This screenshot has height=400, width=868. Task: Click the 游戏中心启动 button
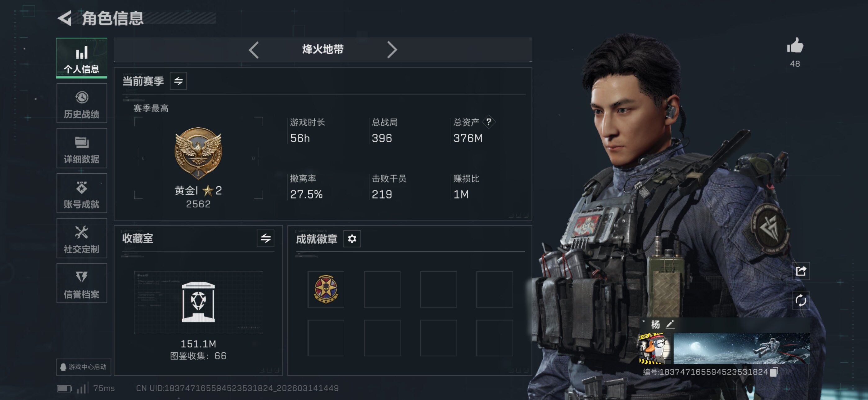click(x=84, y=367)
